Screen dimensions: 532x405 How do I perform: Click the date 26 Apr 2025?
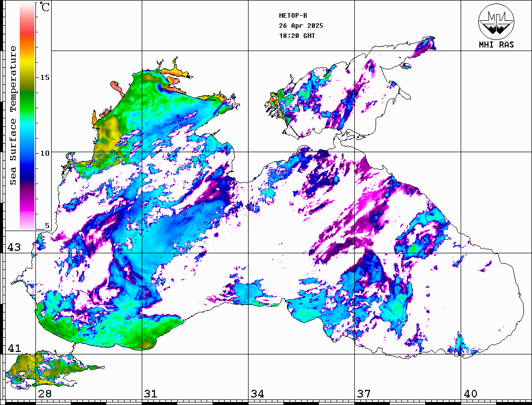pos(301,26)
